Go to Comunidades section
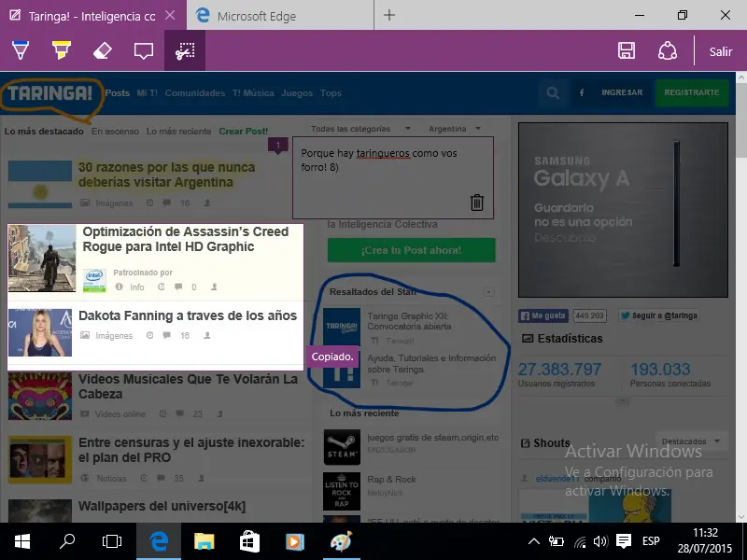The image size is (747, 560). tap(195, 92)
